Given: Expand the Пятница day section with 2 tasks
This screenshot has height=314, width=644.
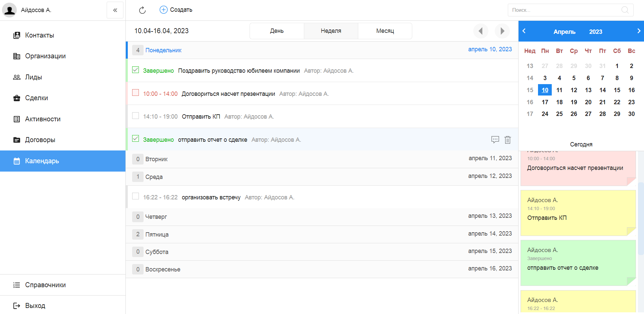Looking at the screenshot, I should pos(322,235).
